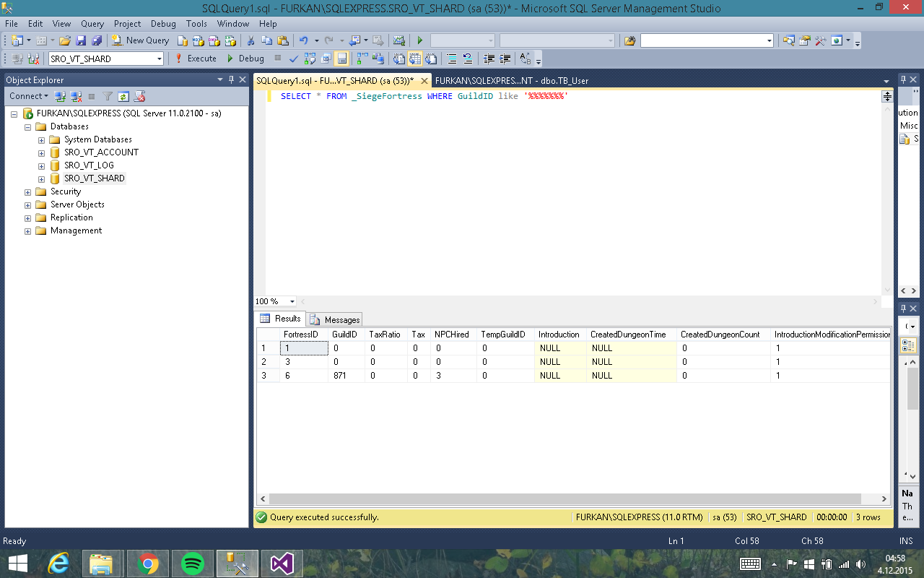924x578 pixels.
Task: Open Spotify from the taskbar
Action: pos(192,563)
